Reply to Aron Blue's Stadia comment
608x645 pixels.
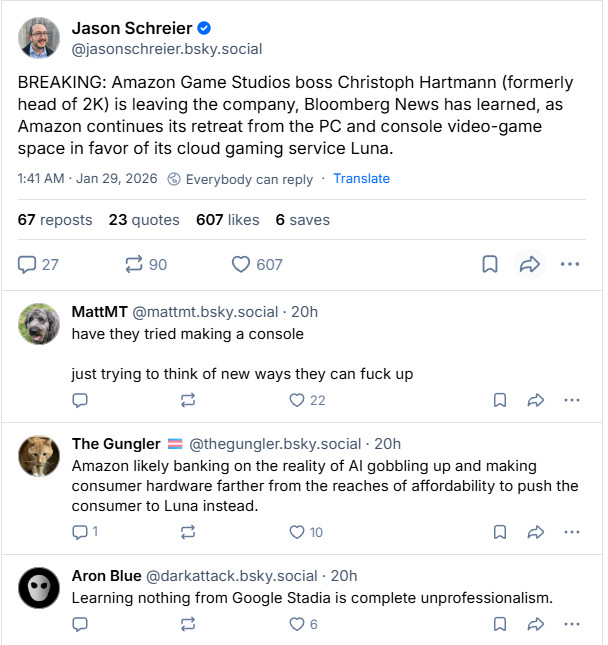pyautogui.click(x=80, y=624)
